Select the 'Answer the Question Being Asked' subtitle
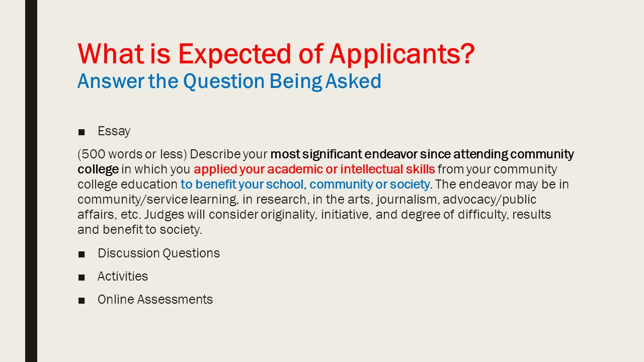 tap(229, 81)
